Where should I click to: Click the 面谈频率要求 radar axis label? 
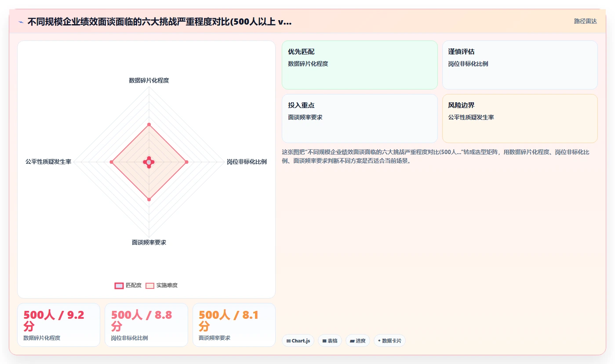click(x=149, y=242)
